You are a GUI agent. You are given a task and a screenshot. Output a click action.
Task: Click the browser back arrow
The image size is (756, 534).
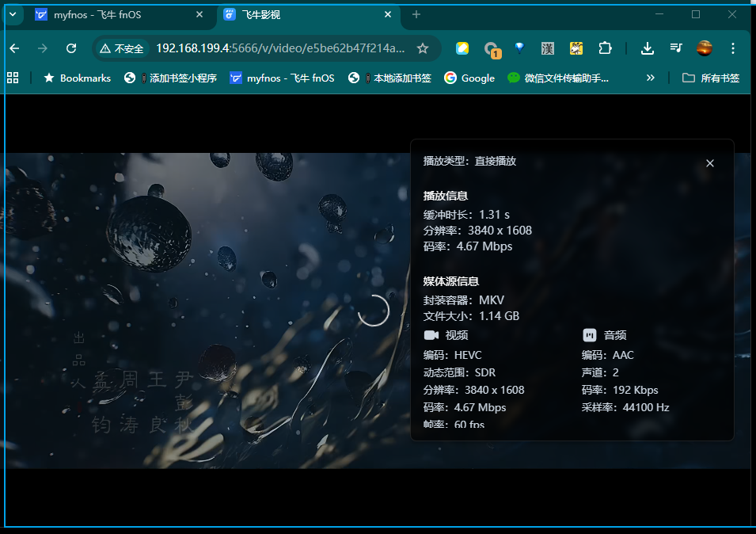pos(14,48)
